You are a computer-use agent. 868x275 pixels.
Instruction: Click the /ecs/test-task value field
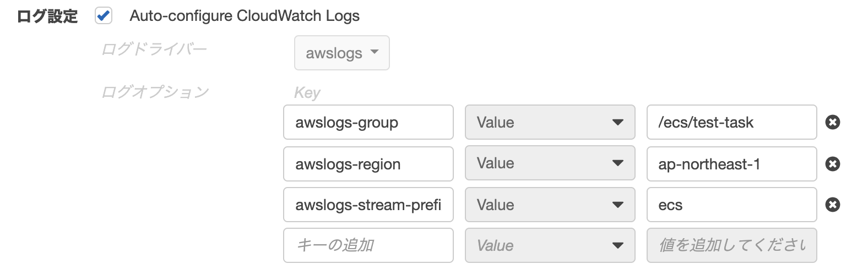(x=731, y=122)
